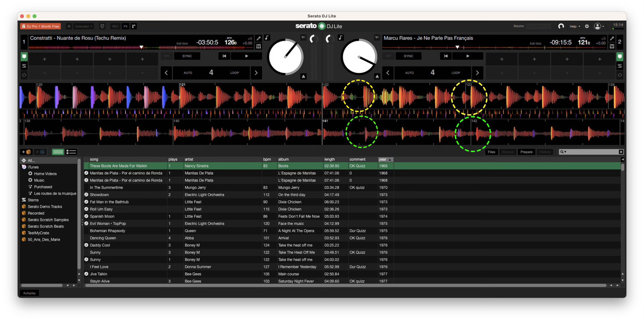This screenshot has width=644, height=321.
Task: Select the cue points tab on deck 2
Action: 620,57
